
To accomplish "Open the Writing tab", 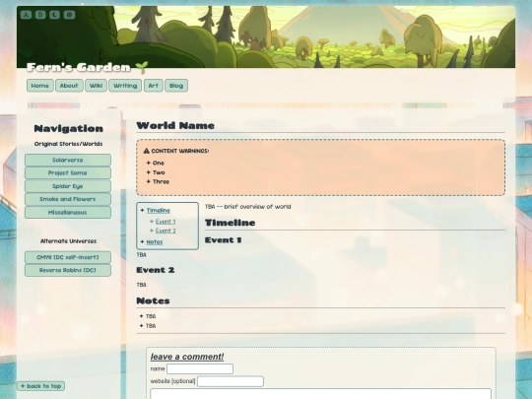I will click(x=125, y=86).
